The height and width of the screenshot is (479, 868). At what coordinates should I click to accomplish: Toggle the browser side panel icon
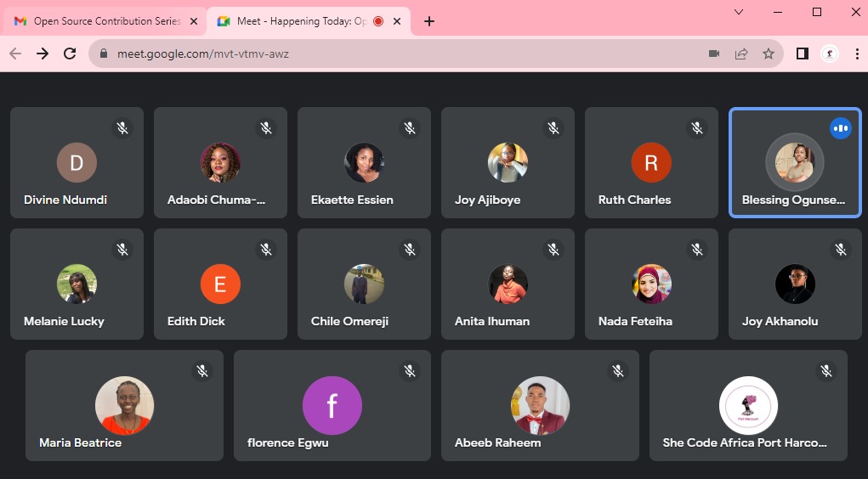coord(803,54)
